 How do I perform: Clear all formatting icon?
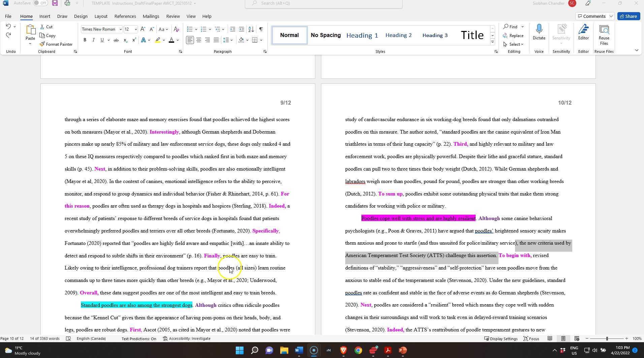(x=176, y=29)
